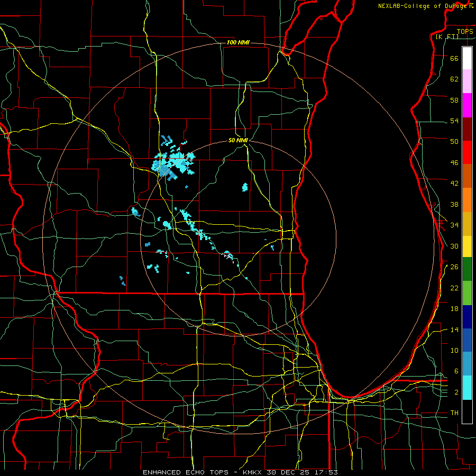Click the 2 legend value
476x476 pixels.
click(456, 392)
